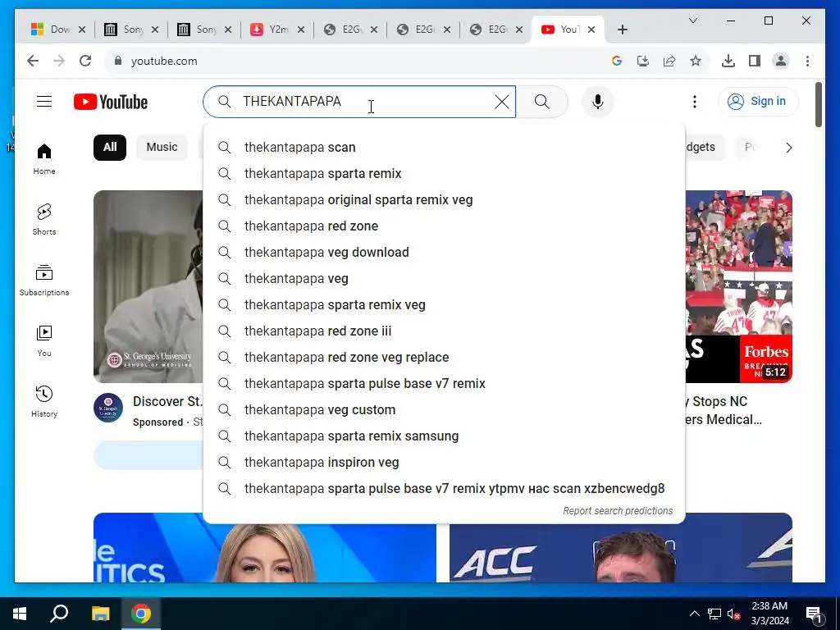Viewport: 840px width, 630px height.
Task: Choose suggestion thekantapapa red zone iii
Action: (x=444, y=331)
